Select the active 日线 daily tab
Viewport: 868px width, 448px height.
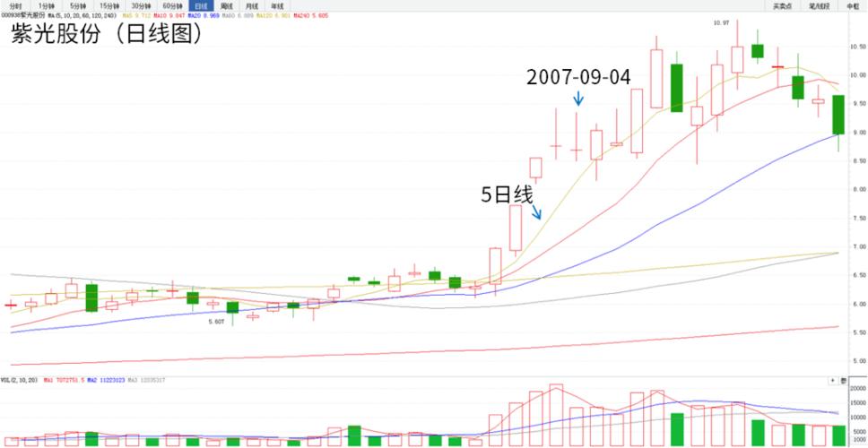(200, 5)
